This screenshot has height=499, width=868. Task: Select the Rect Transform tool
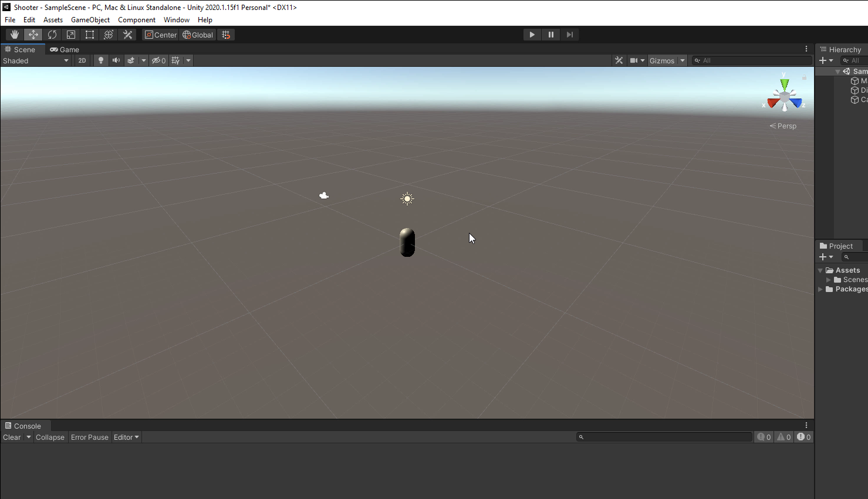click(90, 35)
